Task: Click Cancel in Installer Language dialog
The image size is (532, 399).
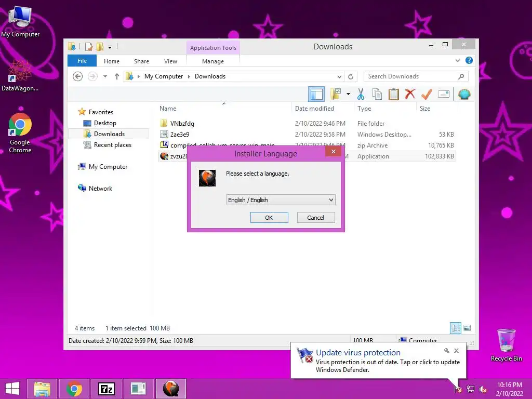Action: click(x=315, y=218)
